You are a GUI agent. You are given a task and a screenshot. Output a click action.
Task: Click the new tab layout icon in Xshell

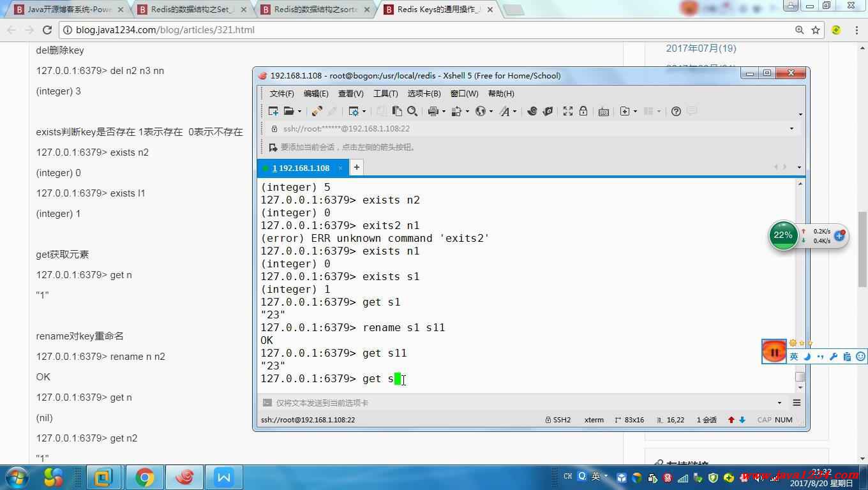click(624, 111)
